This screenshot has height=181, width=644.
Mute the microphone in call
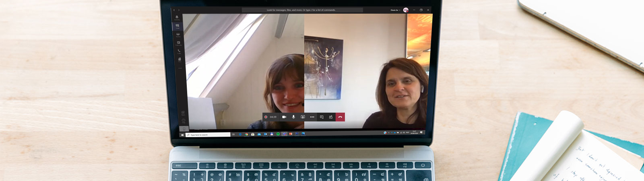coord(293,117)
